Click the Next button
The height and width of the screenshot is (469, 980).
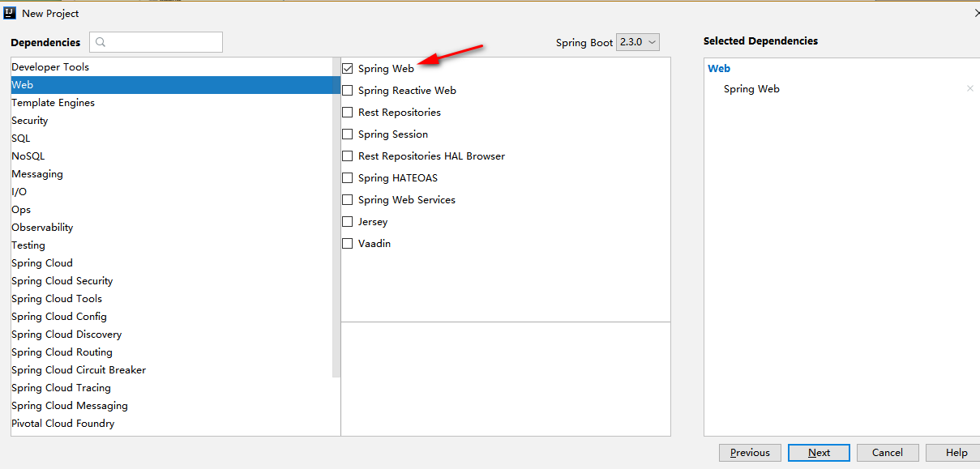[x=819, y=453]
